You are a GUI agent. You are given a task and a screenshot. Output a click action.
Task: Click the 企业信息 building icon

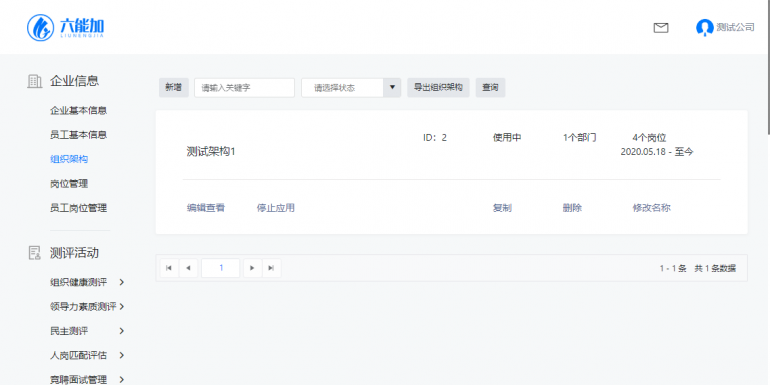34,81
